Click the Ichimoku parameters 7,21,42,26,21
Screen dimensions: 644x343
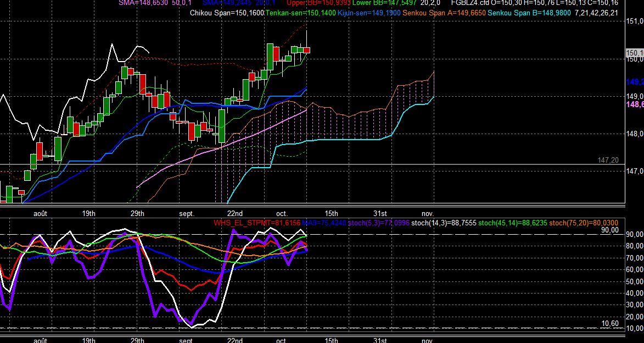[x=596, y=13]
